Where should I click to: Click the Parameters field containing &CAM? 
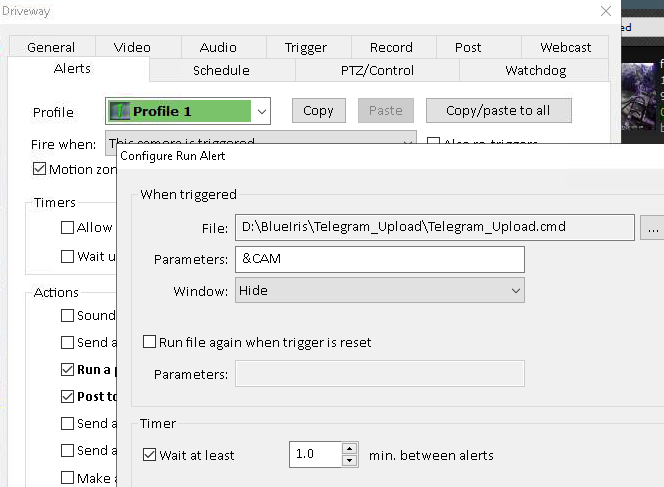tap(380, 259)
